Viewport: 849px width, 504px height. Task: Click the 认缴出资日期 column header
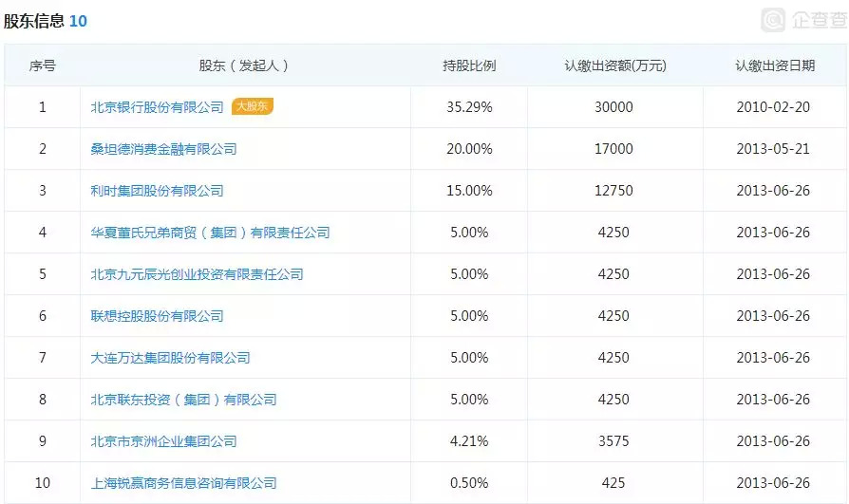774,65
